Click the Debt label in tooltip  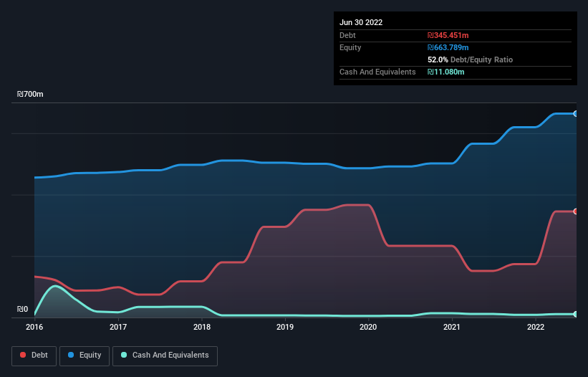347,35
